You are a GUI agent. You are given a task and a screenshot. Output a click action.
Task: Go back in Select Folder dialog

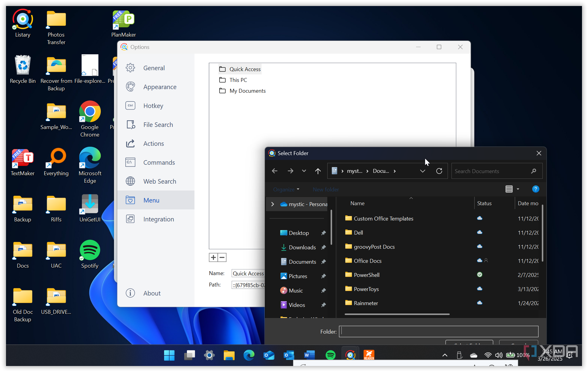(x=274, y=171)
